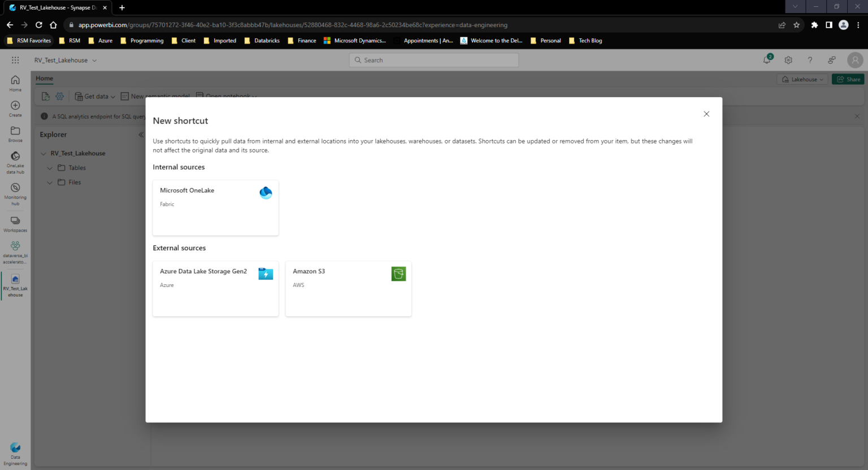Open the dataverse_bi accelerator workspace icon
868x470 pixels.
15,253
